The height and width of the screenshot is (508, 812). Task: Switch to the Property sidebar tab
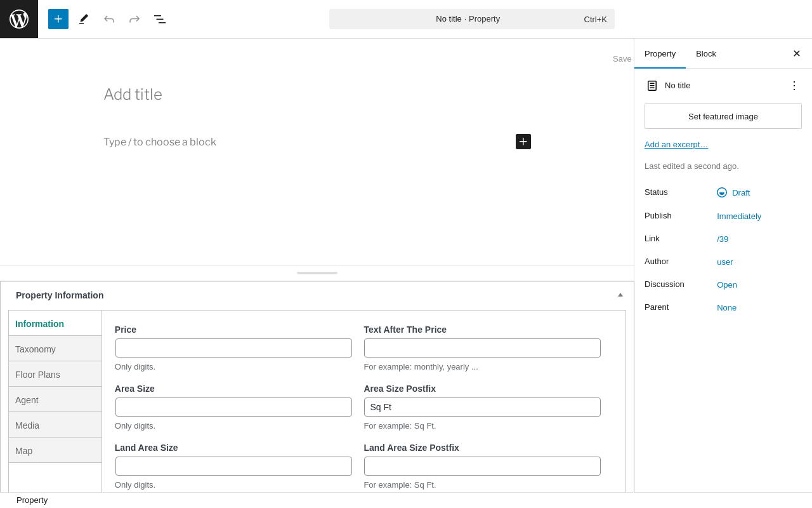pos(660,53)
